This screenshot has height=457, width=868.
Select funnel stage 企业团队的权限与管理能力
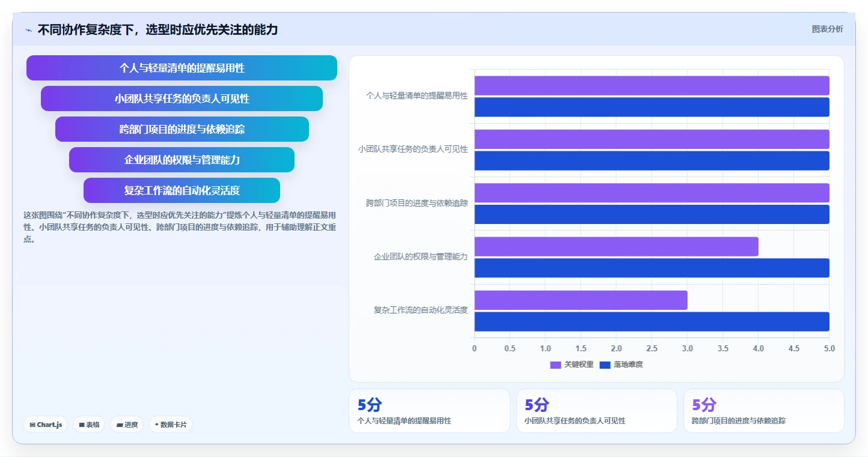tap(182, 160)
